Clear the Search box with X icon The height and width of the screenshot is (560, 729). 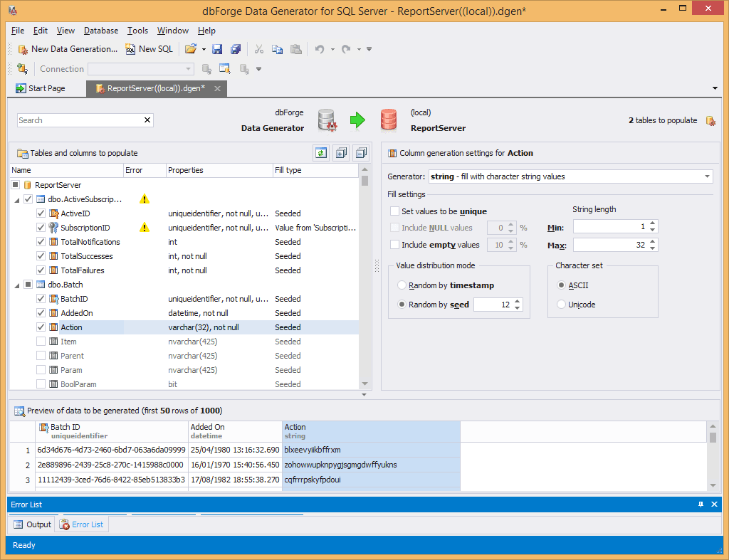click(x=147, y=120)
